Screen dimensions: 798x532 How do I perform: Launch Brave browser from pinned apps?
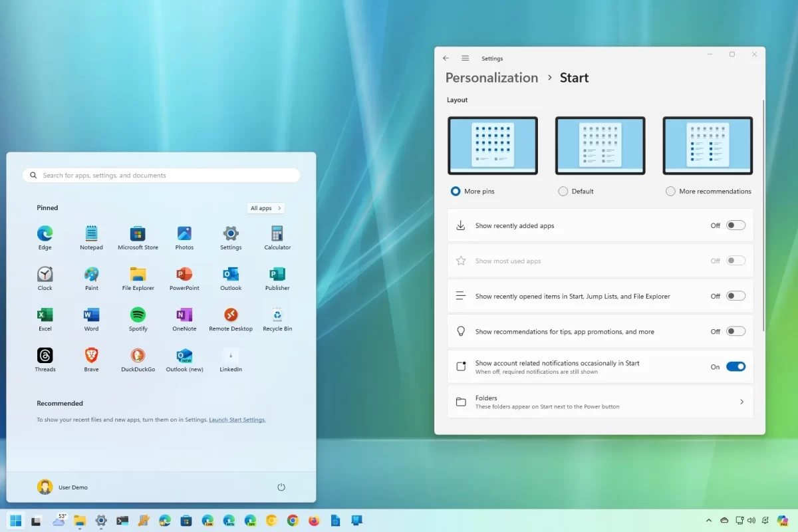pos(91,358)
